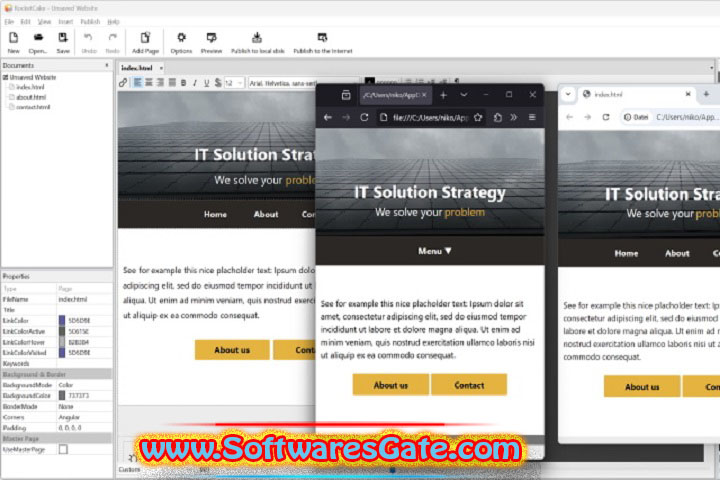Click the Redo toolbar icon

click(112, 38)
